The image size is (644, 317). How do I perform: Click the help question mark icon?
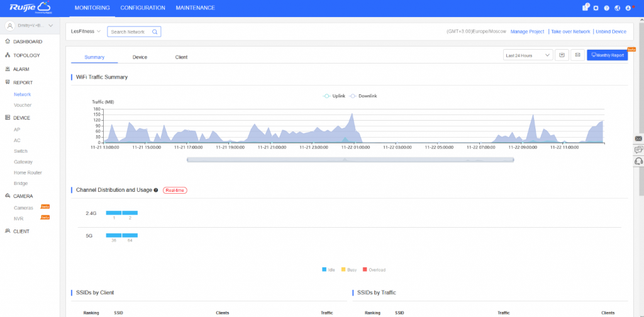pyautogui.click(x=607, y=8)
